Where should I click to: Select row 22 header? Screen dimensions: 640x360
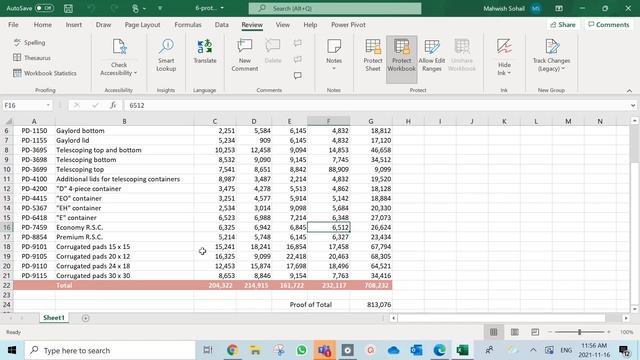pyautogui.click(x=7, y=285)
